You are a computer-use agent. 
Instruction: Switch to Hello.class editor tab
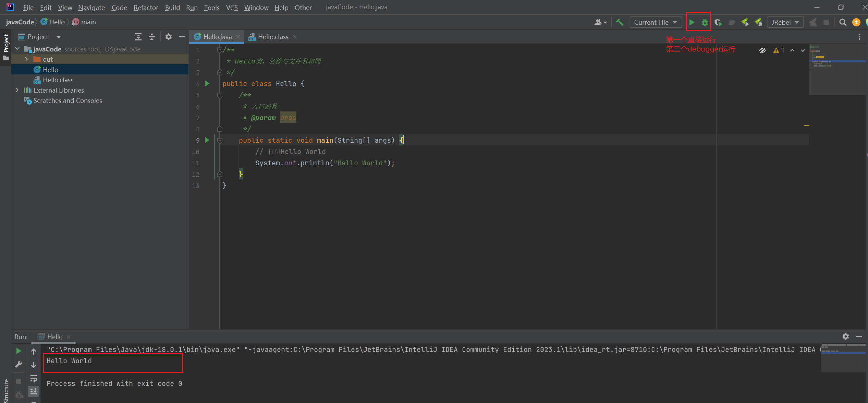273,37
